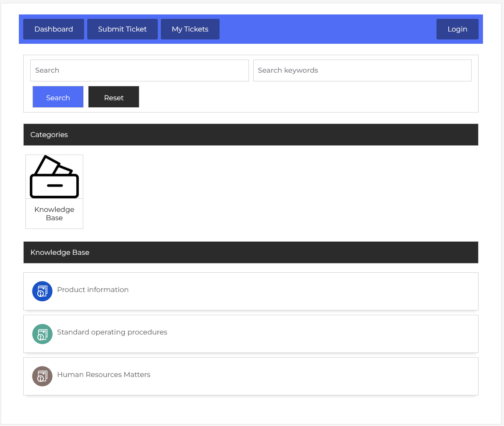Reset the search form
The width and height of the screenshot is (504, 426).
pos(114,97)
